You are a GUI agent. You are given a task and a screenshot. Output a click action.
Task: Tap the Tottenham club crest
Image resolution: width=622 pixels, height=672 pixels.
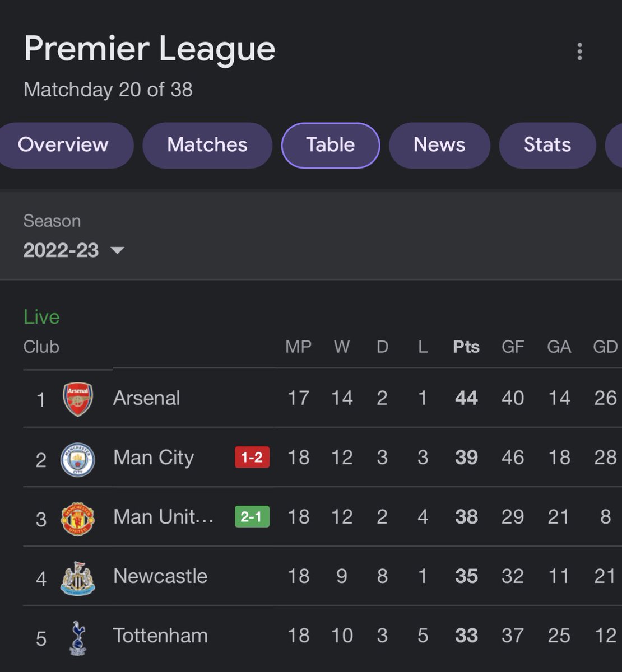tap(78, 638)
